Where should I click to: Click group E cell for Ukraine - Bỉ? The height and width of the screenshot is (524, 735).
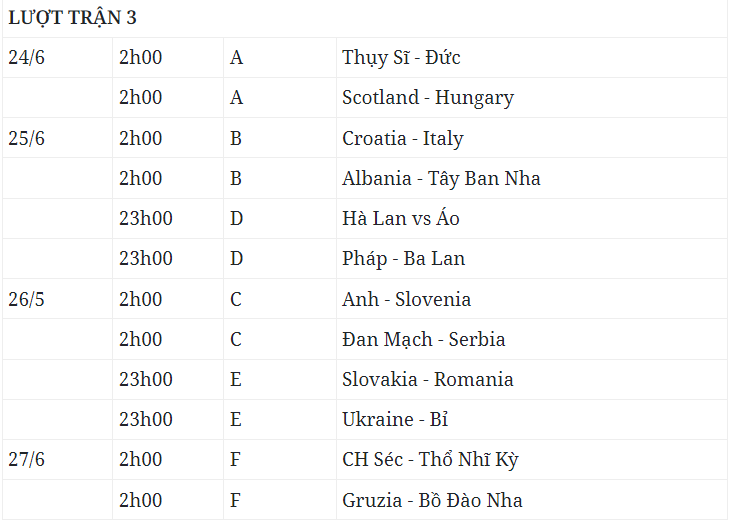(x=236, y=419)
